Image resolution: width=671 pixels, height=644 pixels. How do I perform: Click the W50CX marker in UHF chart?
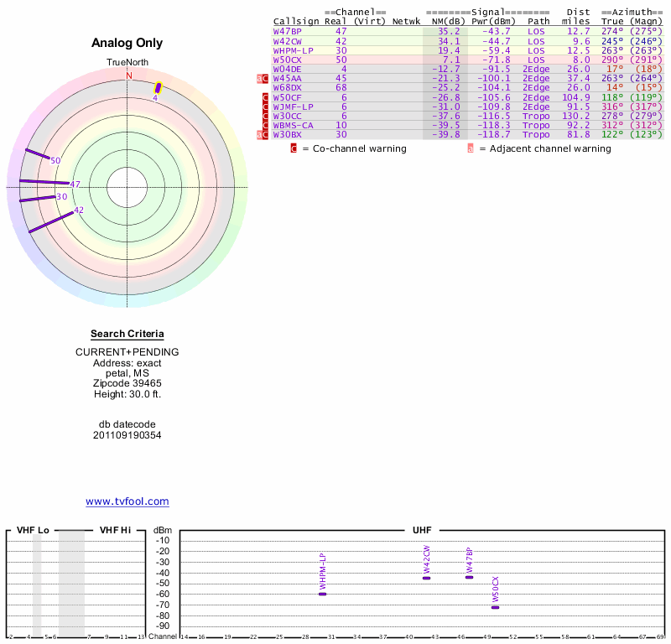click(496, 607)
